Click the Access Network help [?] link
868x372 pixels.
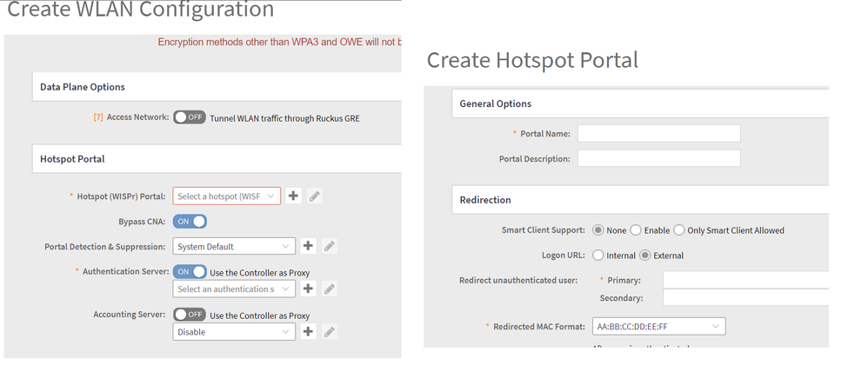click(98, 117)
